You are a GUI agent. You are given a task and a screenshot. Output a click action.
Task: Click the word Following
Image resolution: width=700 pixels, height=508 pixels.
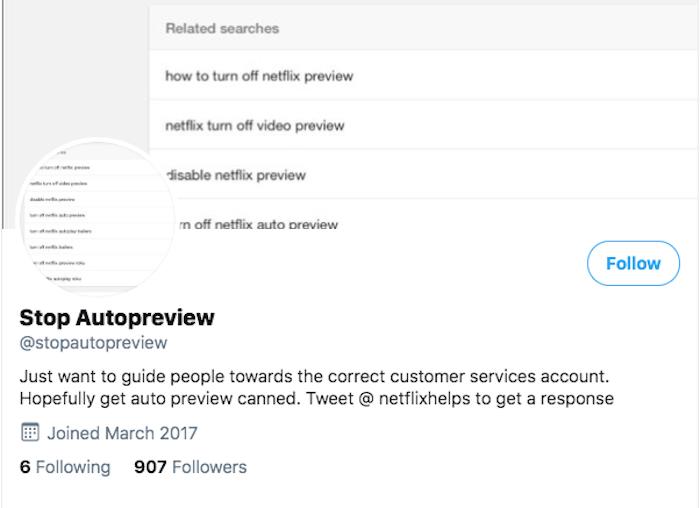(x=73, y=467)
